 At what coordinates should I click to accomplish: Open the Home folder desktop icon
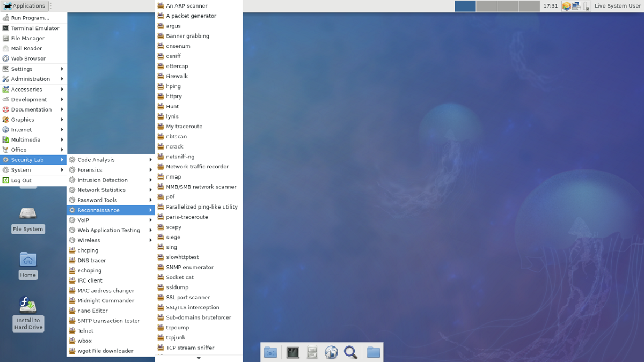(x=28, y=260)
